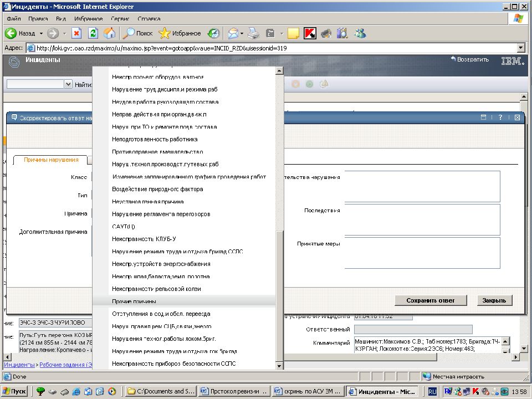Open Поиск search pane
The width and height of the screenshot is (532, 399).
pos(137,33)
